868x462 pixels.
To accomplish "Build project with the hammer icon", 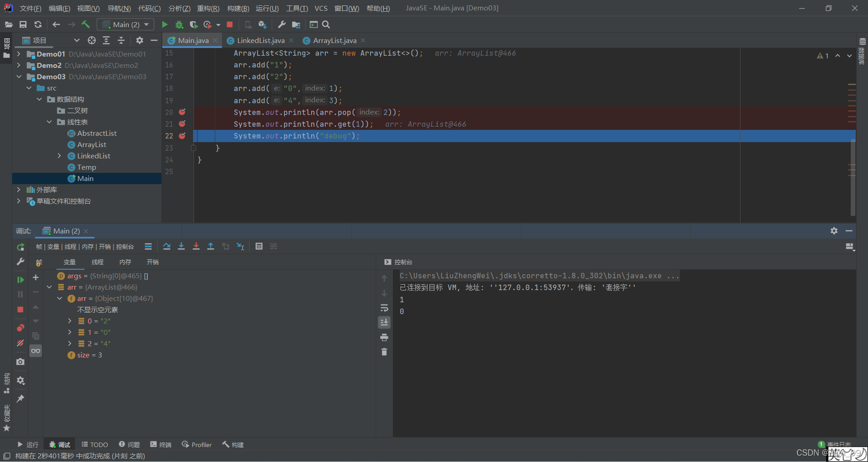I will coord(86,24).
